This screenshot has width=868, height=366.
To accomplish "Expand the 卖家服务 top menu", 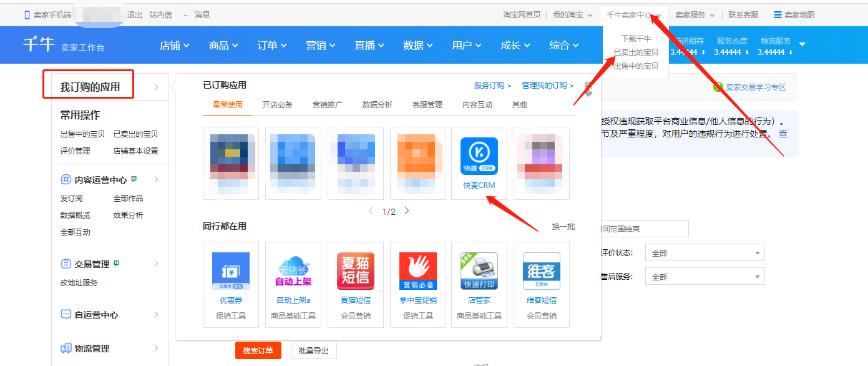I will pyautogui.click(x=695, y=14).
